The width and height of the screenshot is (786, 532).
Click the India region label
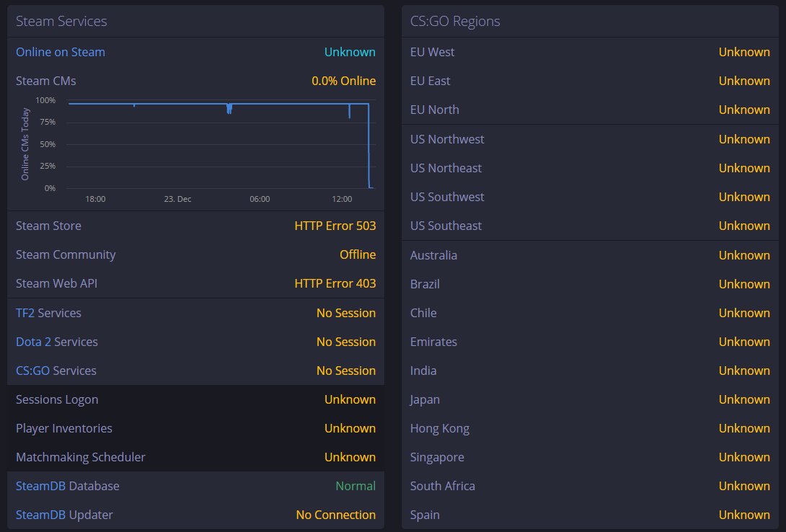[x=423, y=371]
